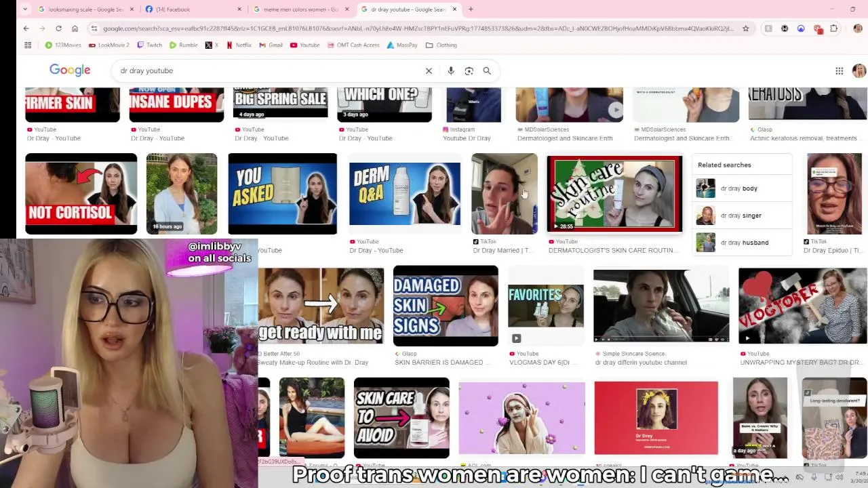
Task: Click the blue circular extension icon
Action: point(801,28)
